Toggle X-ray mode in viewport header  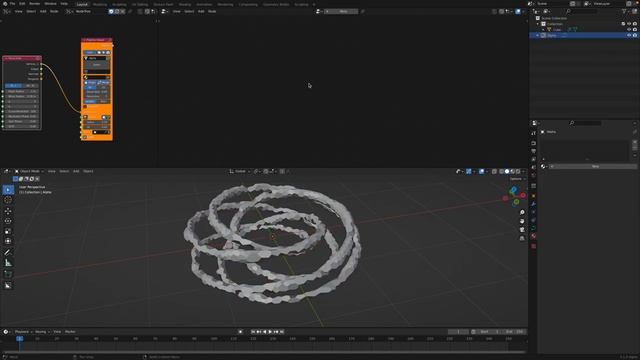494,171
